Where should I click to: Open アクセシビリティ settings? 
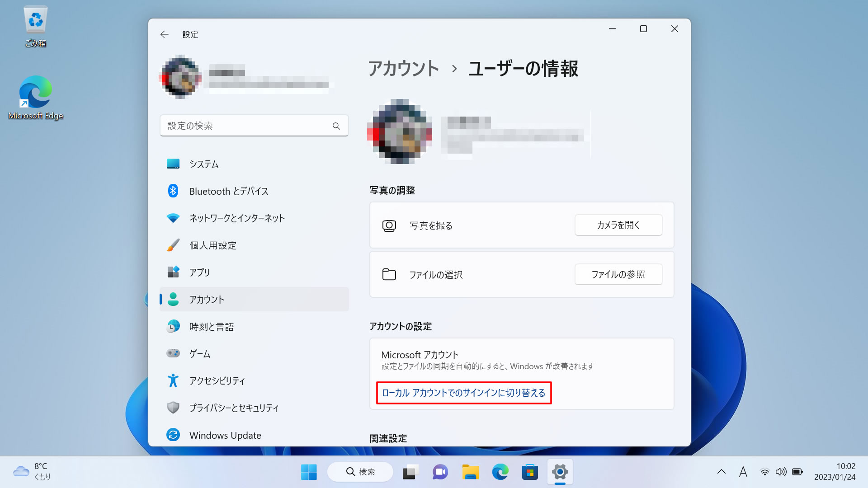[x=254, y=380]
